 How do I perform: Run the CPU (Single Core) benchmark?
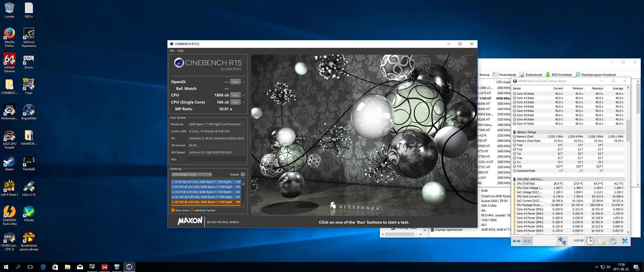click(235, 102)
